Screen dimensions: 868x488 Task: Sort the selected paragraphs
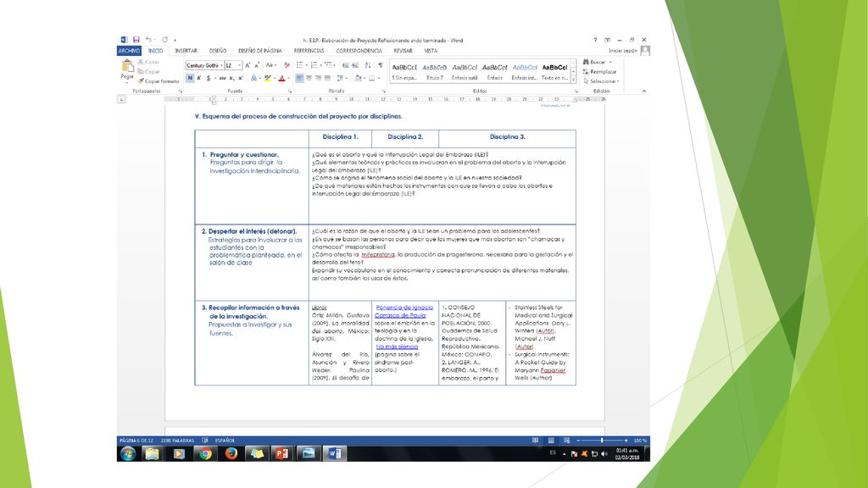tap(368, 65)
